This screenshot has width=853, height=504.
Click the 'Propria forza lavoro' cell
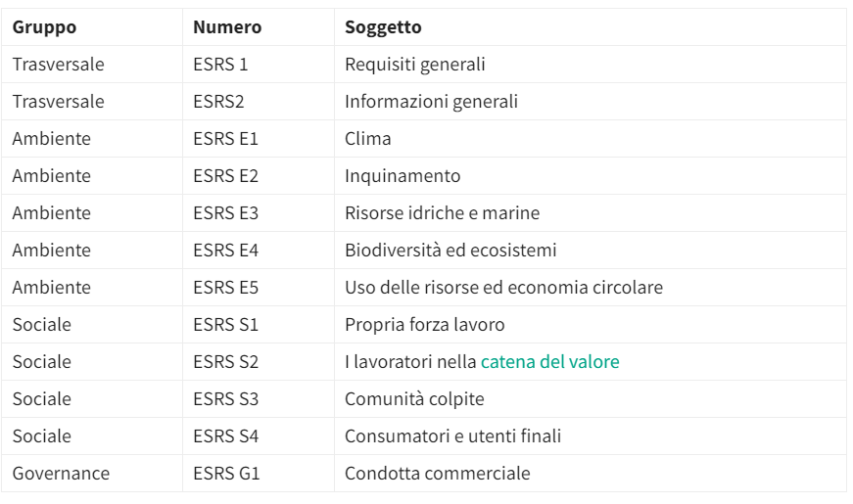tap(424, 325)
